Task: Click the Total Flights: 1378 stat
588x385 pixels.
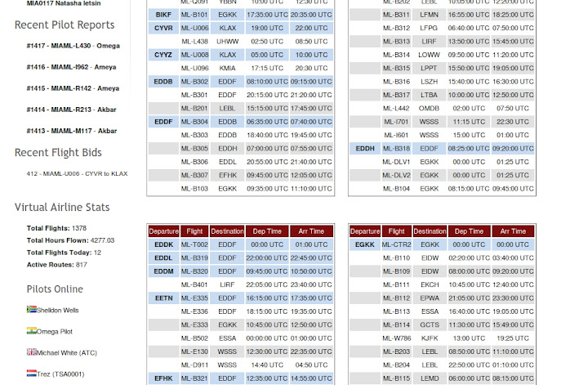Action: point(56,228)
